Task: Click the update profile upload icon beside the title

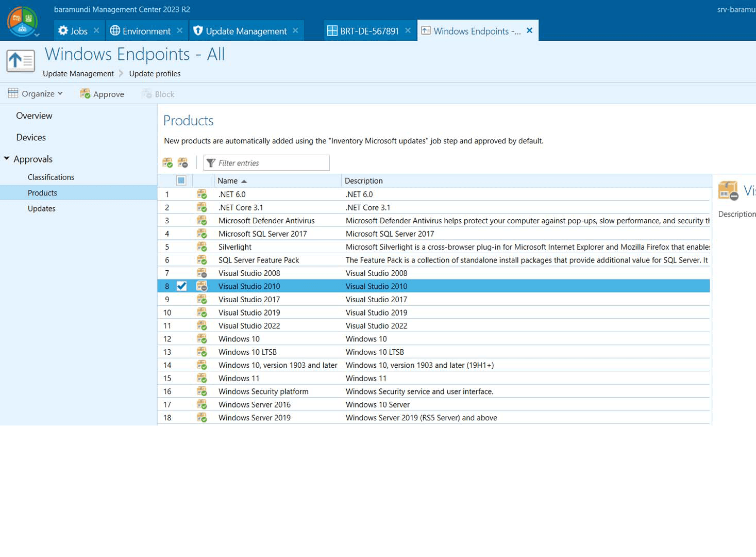Action: 21,61
